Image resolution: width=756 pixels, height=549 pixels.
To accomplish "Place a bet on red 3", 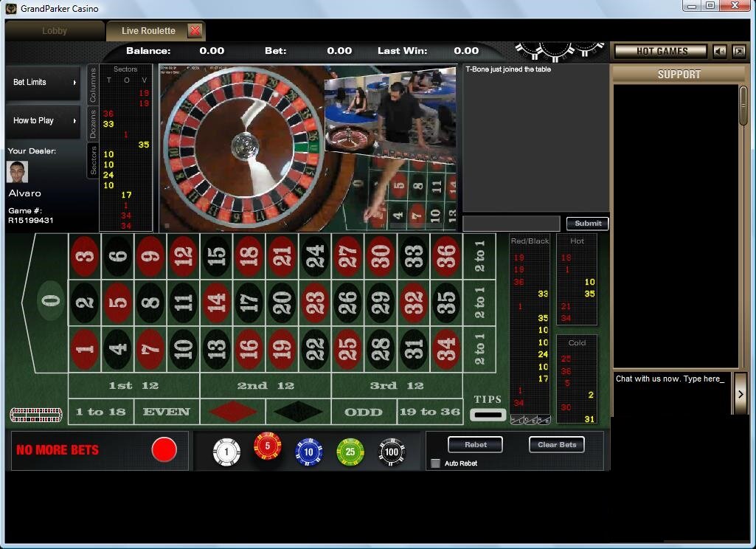I will (x=85, y=256).
